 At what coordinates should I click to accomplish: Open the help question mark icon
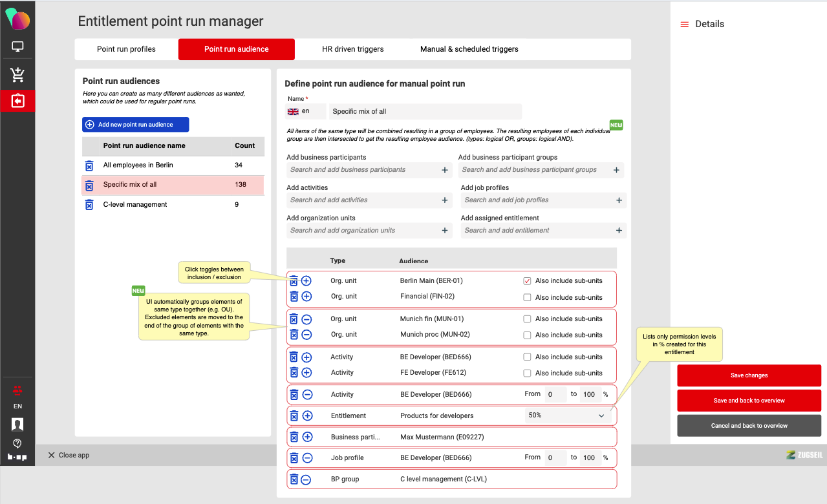[17, 443]
